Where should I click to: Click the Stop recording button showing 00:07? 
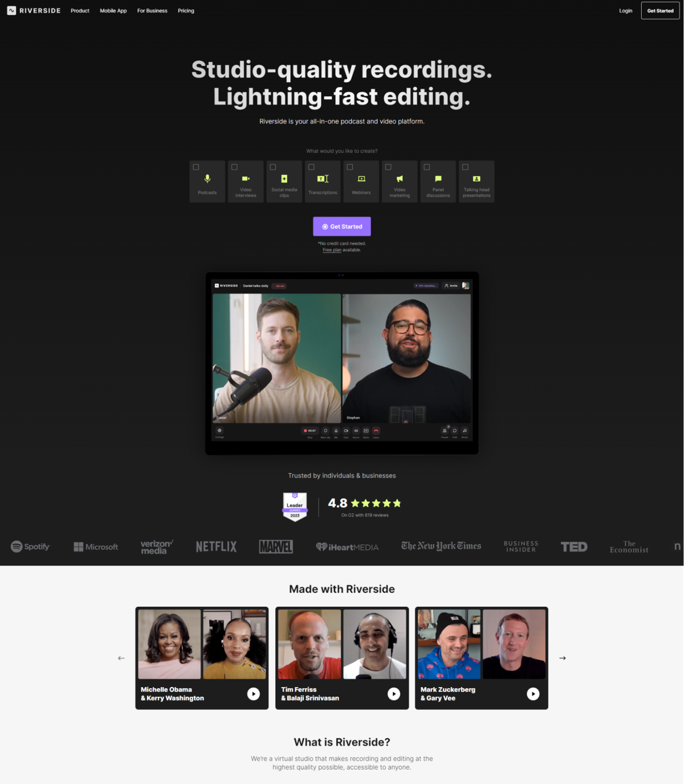tap(310, 431)
